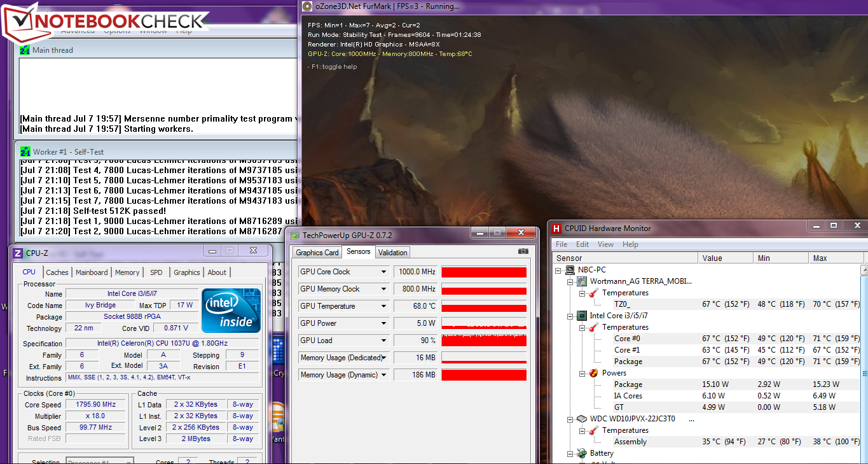
Task: Click the GPU-Z title bar app icon
Action: (294, 235)
